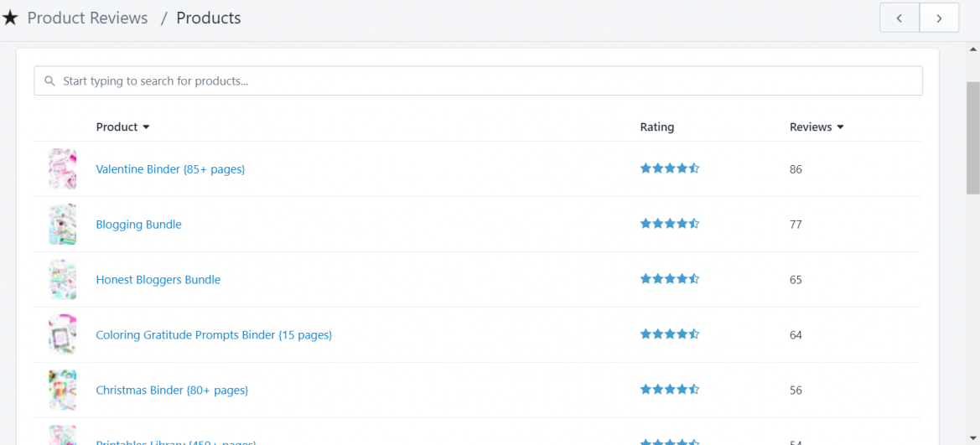Sort by the Reviews column header
Image resolution: width=980 pixels, height=445 pixels.
[817, 127]
